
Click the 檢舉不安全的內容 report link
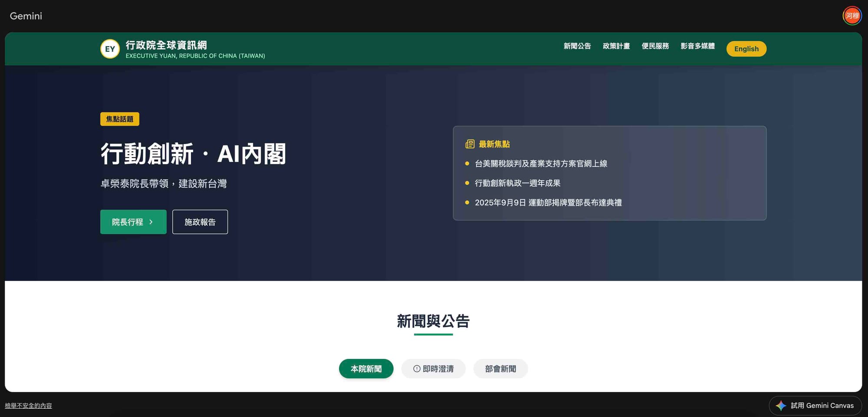click(x=28, y=406)
